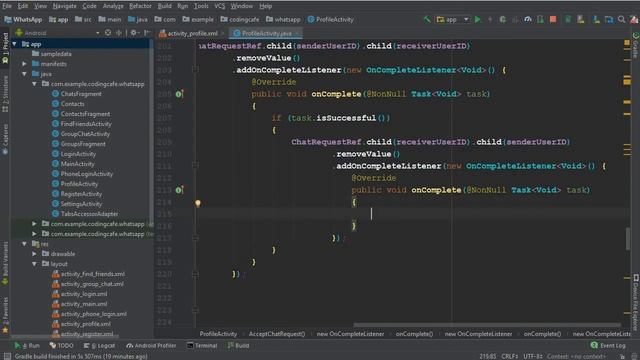Image resolution: width=640 pixels, height=360 pixels.
Task: Open the VCS menu
Action: click(x=220, y=6)
